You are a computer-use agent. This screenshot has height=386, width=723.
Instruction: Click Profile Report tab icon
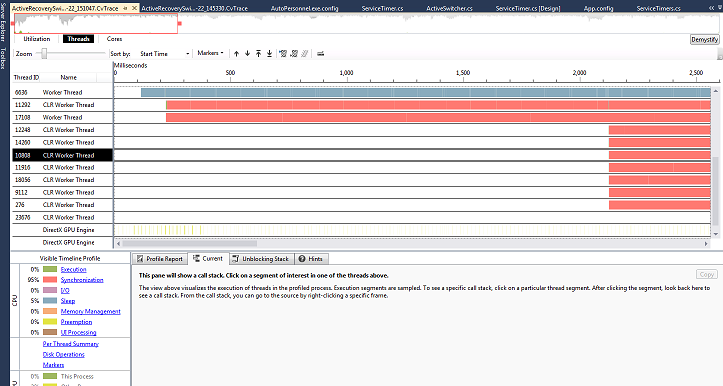[x=140, y=259]
